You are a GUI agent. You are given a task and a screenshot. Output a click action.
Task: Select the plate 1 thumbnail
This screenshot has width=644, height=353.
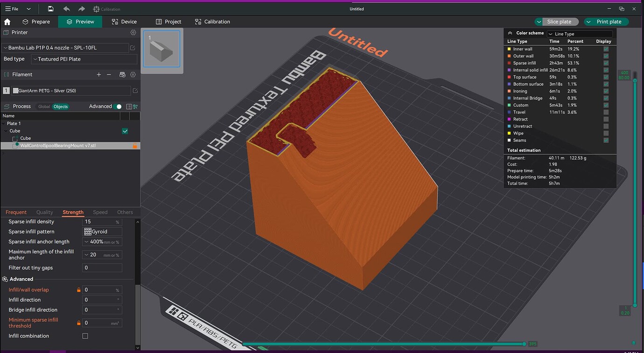[x=161, y=49]
